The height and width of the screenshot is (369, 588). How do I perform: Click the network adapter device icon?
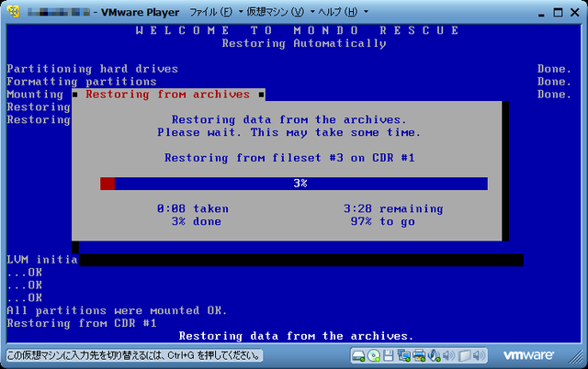tap(404, 355)
